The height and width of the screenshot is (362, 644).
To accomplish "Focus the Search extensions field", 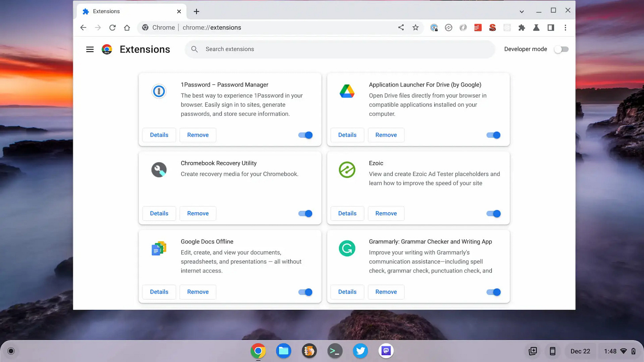I will coord(340,49).
